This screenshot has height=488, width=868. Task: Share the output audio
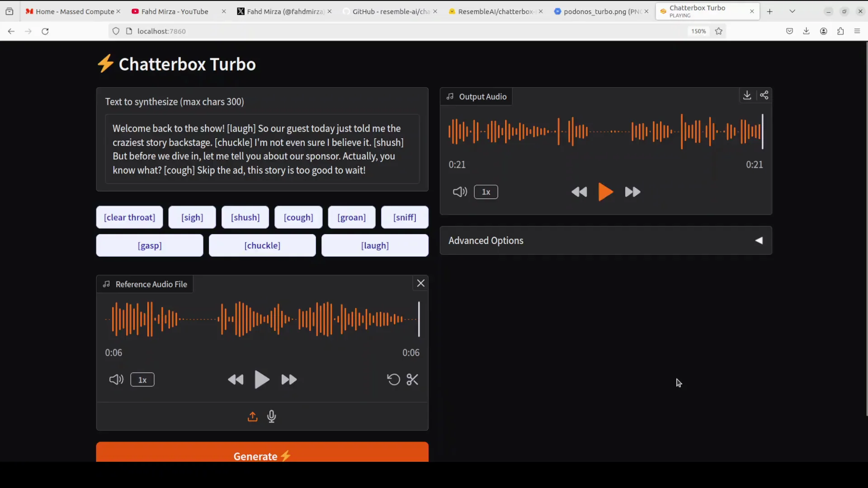(765, 95)
